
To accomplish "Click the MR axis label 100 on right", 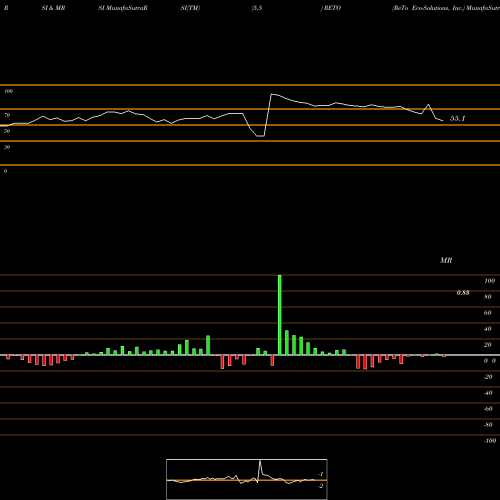I will point(489,281).
